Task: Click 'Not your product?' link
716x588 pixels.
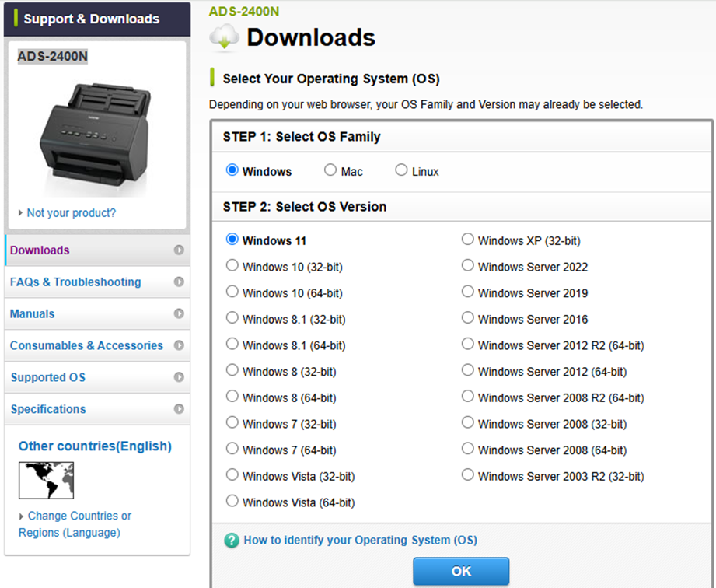Action: [x=72, y=213]
